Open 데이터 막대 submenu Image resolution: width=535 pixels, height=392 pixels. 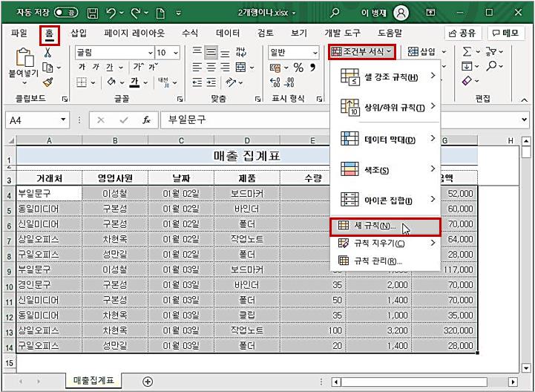(x=385, y=140)
